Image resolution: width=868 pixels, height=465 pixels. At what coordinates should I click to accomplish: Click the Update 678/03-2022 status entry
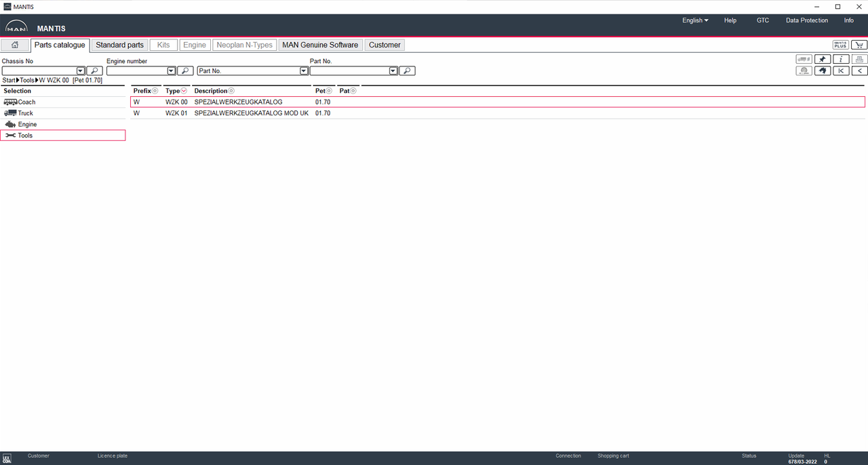(x=802, y=459)
